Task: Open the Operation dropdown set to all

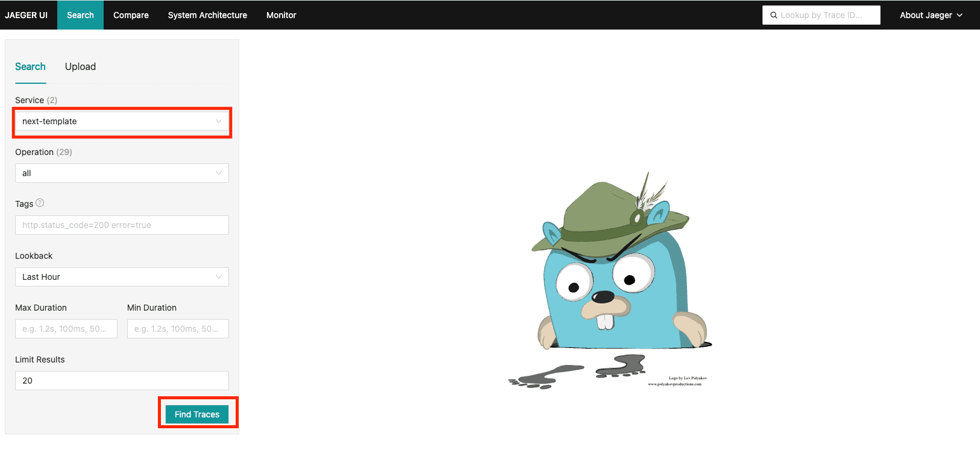Action: [122, 173]
